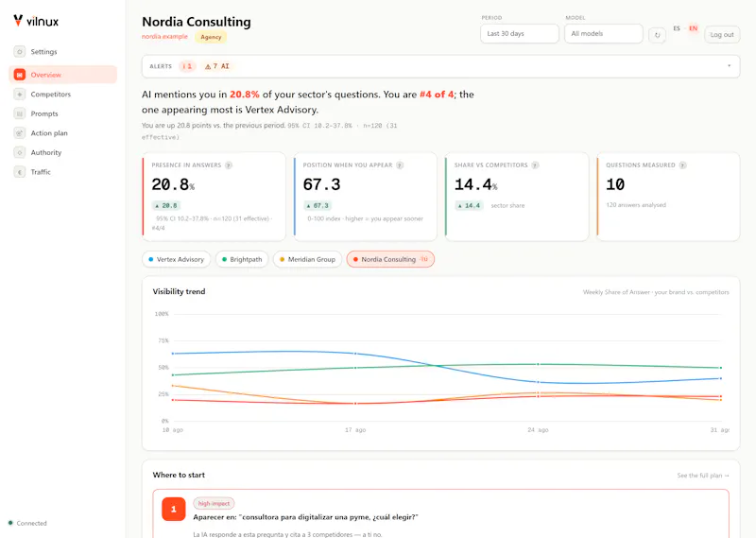Click the Action plan sidebar icon
756x538 pixels.
pos(19,132)
